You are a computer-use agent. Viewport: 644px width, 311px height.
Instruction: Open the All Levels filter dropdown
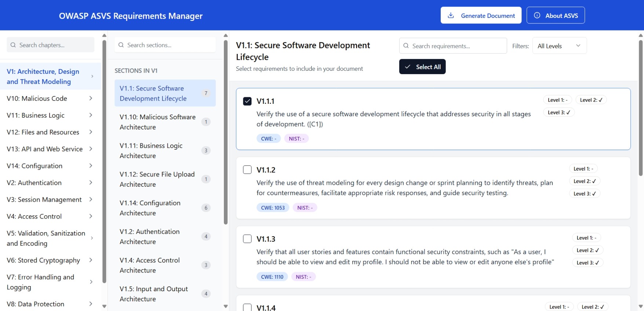click(559, 46)
